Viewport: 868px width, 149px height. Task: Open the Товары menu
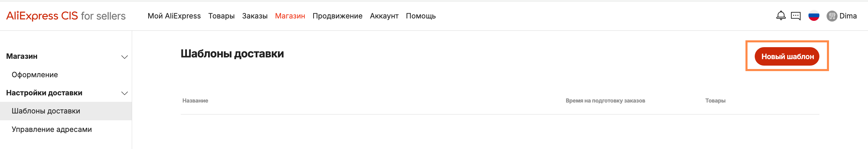[x=221, y=16]
